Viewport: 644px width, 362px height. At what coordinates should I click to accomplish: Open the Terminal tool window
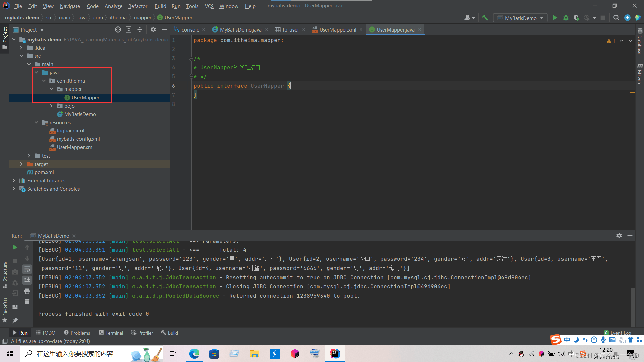point(111,333)
